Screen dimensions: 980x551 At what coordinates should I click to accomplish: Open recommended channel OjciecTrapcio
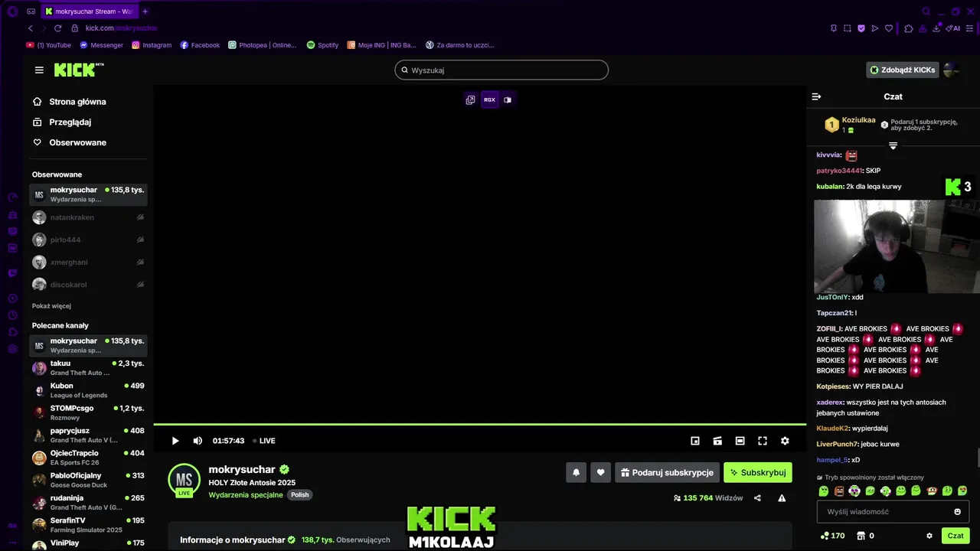[88, 458]
